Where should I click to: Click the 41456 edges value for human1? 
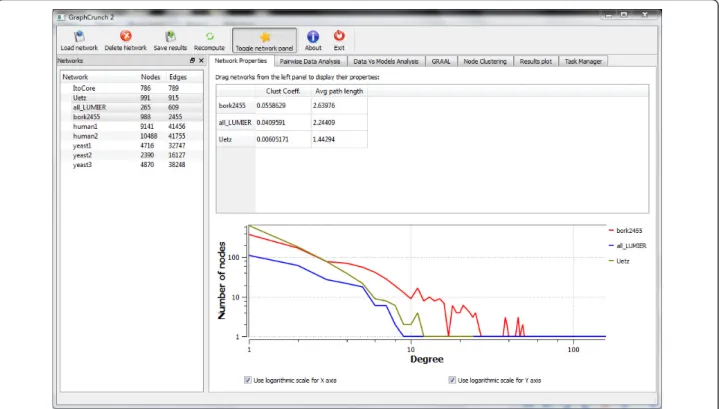(177, 127)
